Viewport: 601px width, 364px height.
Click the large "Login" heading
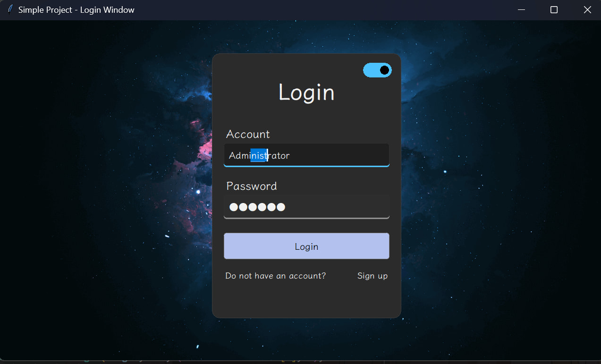306,93
